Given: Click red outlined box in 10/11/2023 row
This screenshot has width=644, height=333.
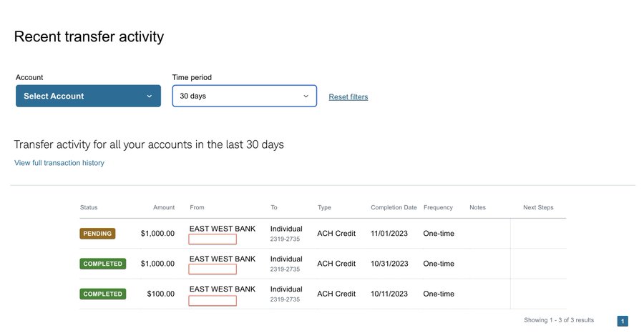Looking at the screenshot, I should 213,300.
